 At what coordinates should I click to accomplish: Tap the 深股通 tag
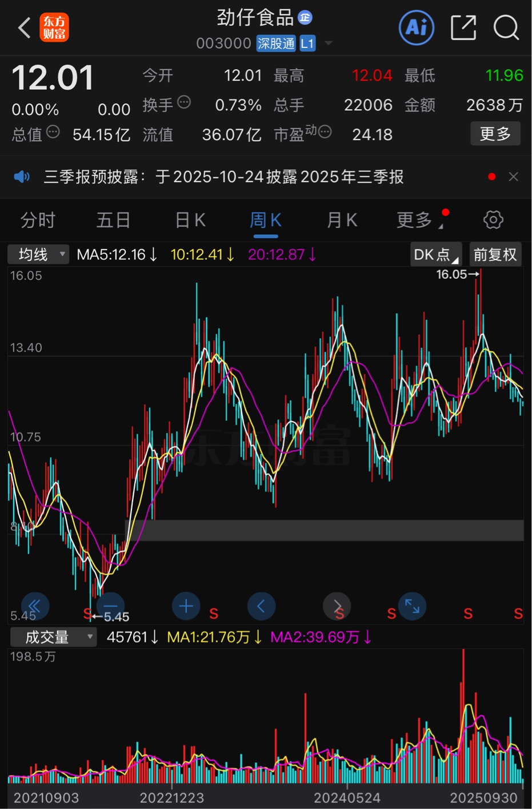tap(276, 43)
